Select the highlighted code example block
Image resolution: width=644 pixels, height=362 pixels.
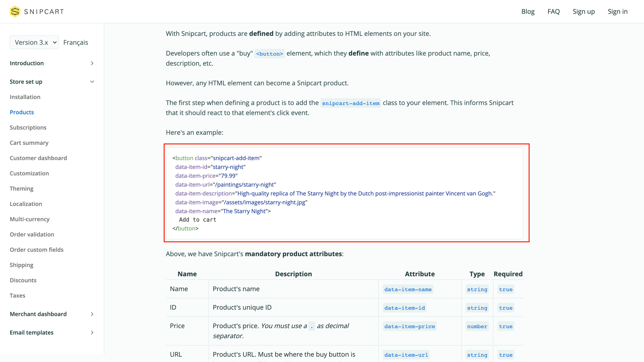pos(347,193)
